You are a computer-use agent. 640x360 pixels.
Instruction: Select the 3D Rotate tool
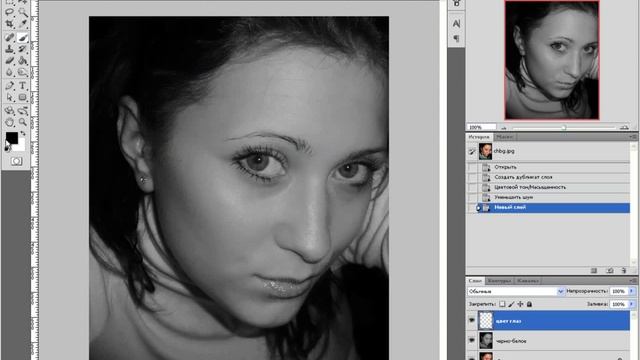[x=9, y=111]
